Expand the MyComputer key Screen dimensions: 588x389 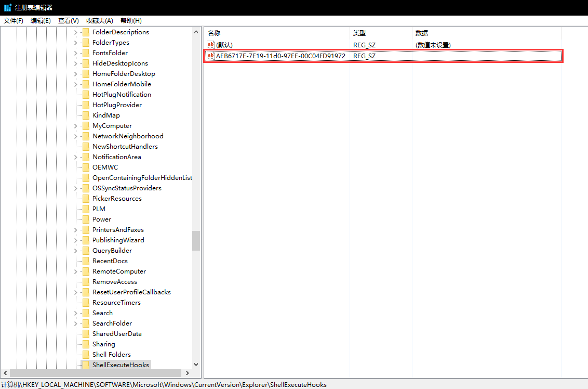click(76, 126)
